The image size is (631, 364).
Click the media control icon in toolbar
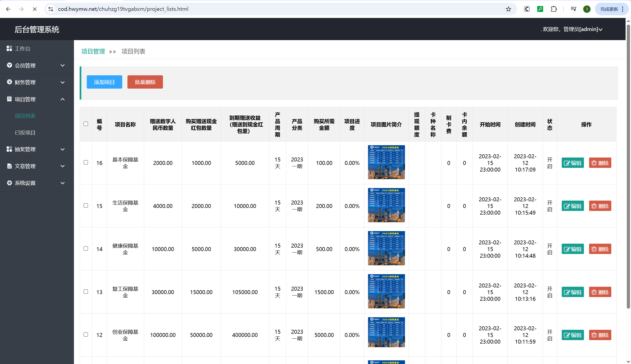click(x=573, y=9)
